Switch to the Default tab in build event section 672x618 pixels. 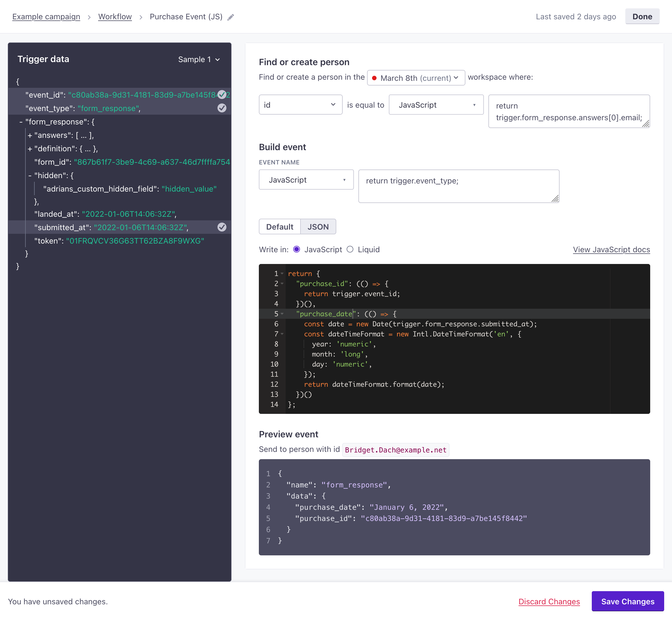tap(279, 227)
